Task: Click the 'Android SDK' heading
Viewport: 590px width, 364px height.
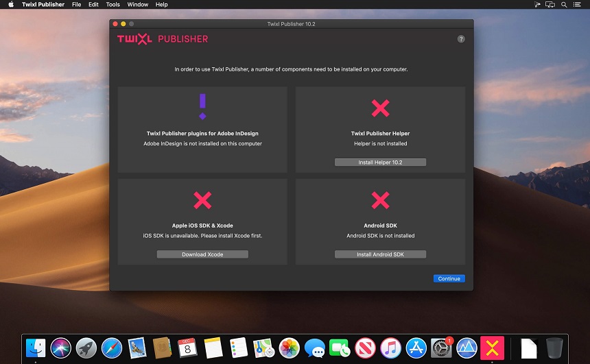Action: click(x=381, y=226)
